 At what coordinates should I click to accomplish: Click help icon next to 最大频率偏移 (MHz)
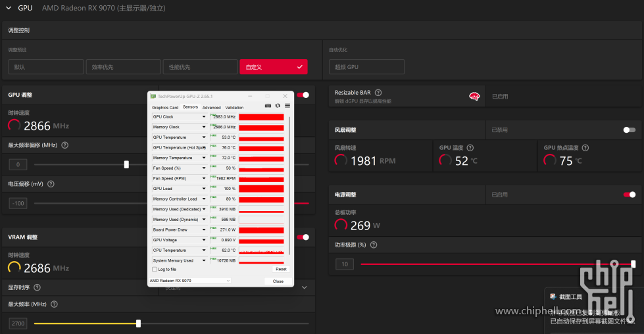pyautogui.click(x=65, y=145)
